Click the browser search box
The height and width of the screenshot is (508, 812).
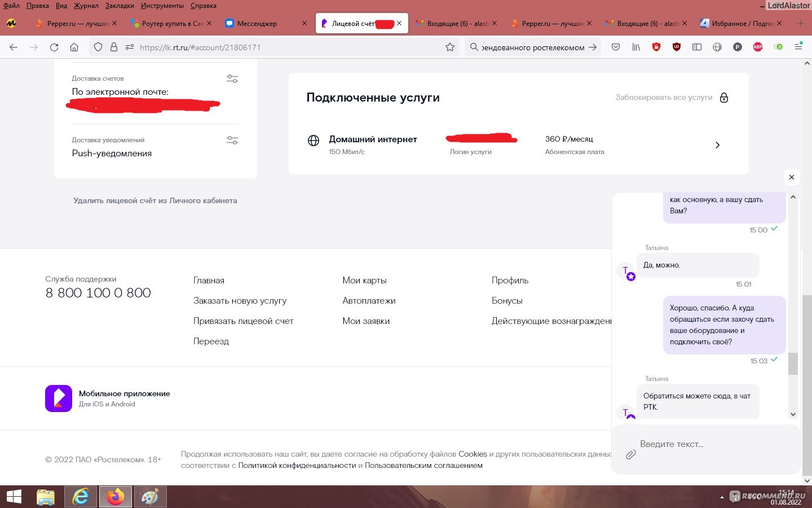[533, 47]
